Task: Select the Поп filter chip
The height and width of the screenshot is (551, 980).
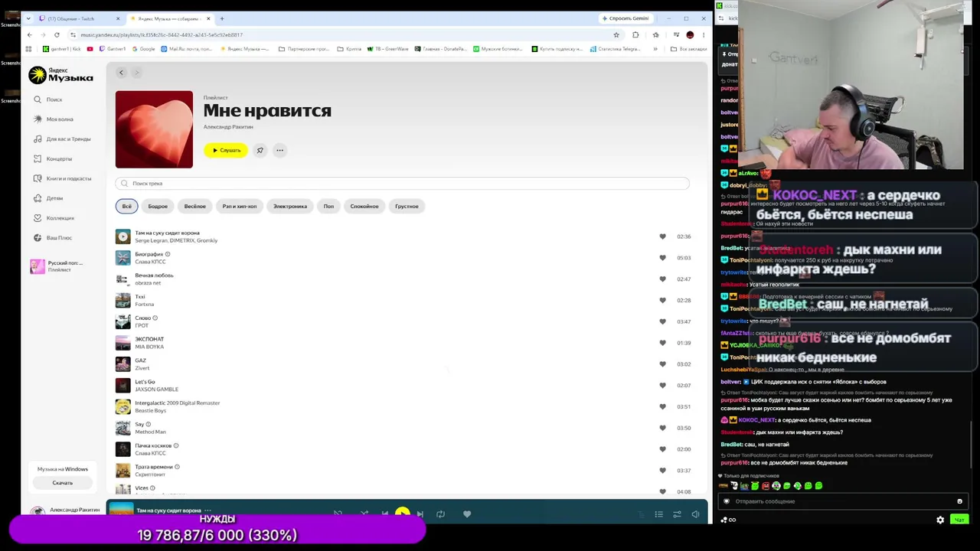Action: click(328, 206)
